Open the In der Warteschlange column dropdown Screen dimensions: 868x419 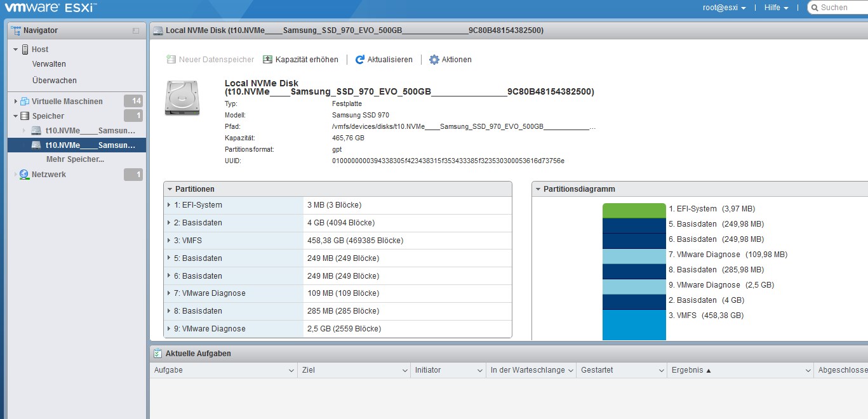coord(570,370)
